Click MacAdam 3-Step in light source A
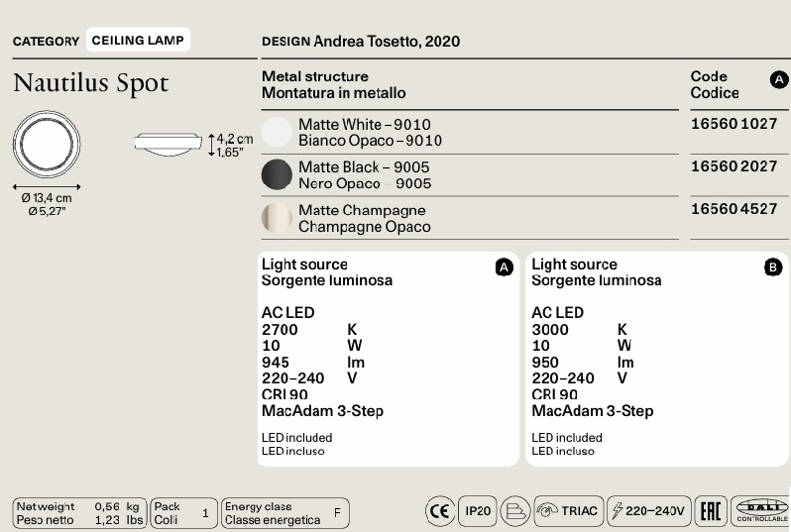The image size is (791, 532). [322, 411]
